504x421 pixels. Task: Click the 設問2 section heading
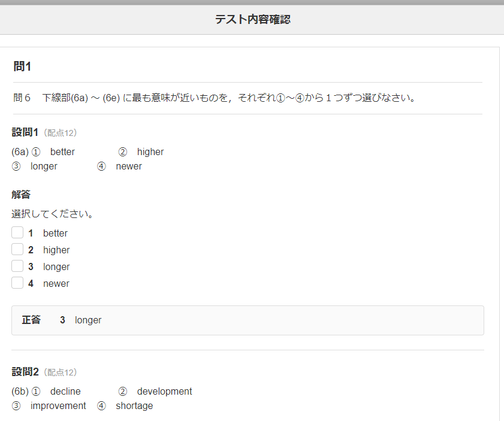coord(25,372)
